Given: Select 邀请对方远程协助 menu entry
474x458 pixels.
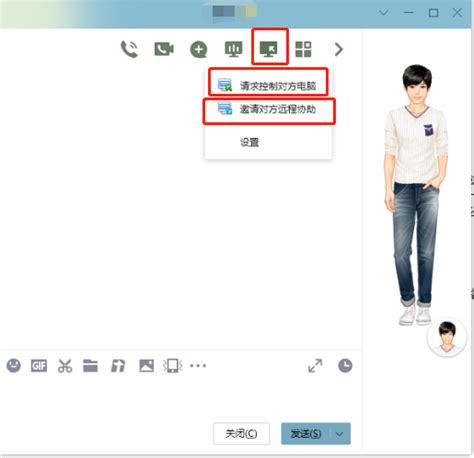Looking at the screenshot, I should pyautogui.click(x=268, y=109).
